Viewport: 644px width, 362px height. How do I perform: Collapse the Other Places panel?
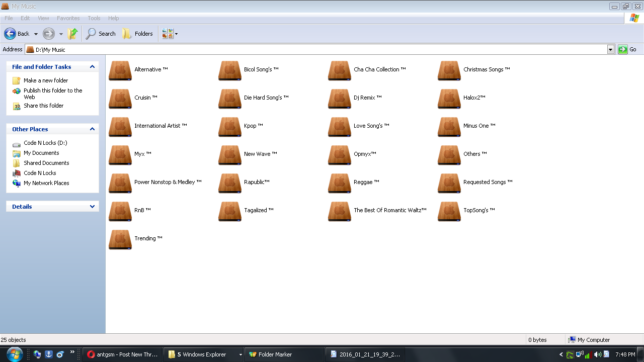click(x=92, y=129)
